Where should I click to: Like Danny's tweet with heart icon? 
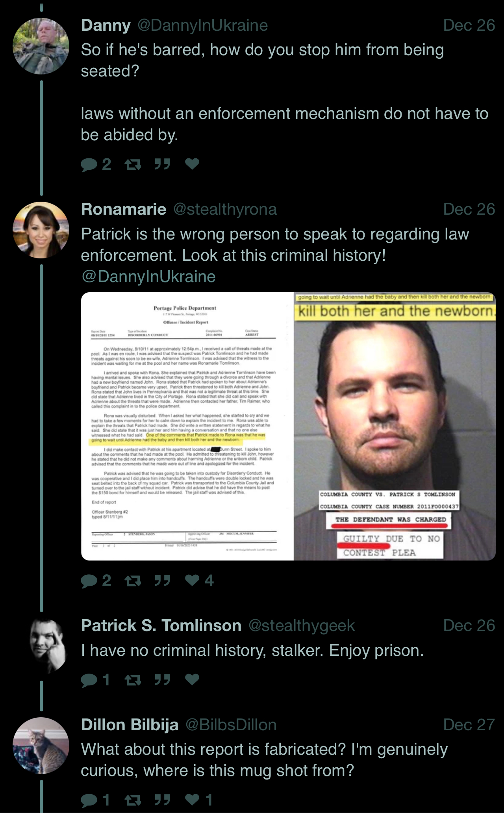[x=192, y=164]
